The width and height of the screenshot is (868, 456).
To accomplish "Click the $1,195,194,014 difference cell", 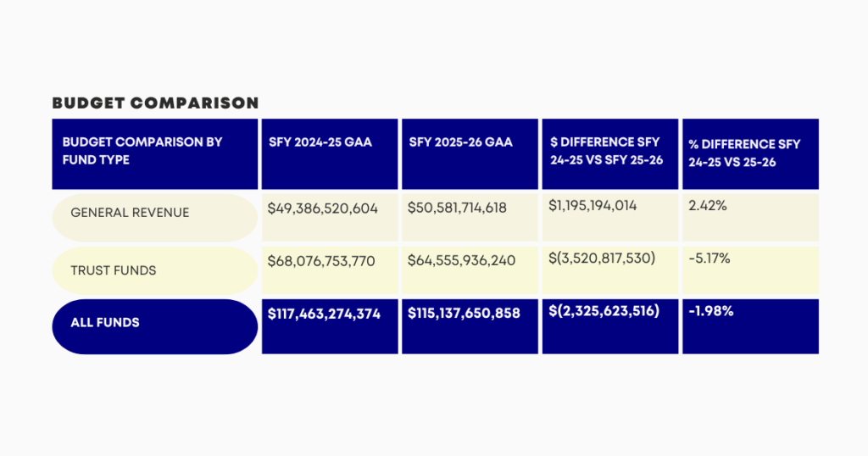I will [610, 217].
